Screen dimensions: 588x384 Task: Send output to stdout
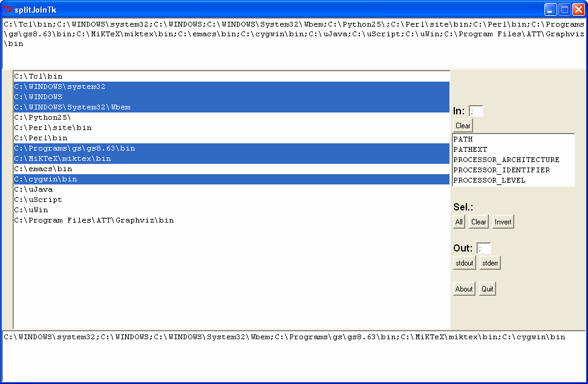(x=464, y=263)
